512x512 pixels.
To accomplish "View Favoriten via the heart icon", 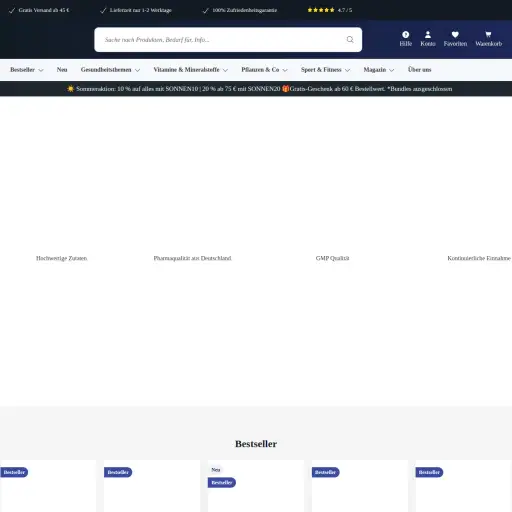I will coord(455,35).
